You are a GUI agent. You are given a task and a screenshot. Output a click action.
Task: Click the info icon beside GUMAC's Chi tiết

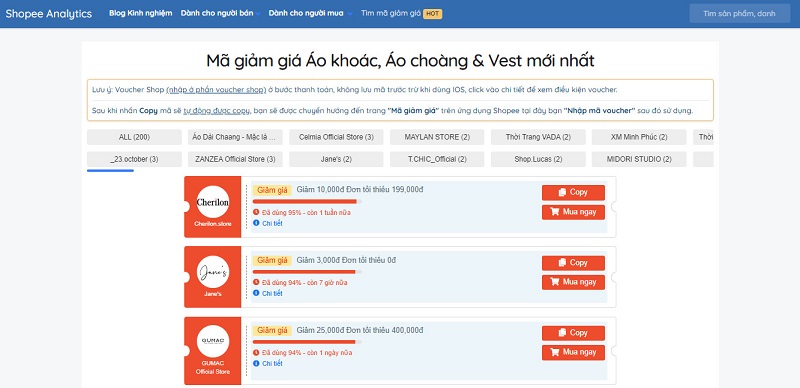(x=256, y=363)
